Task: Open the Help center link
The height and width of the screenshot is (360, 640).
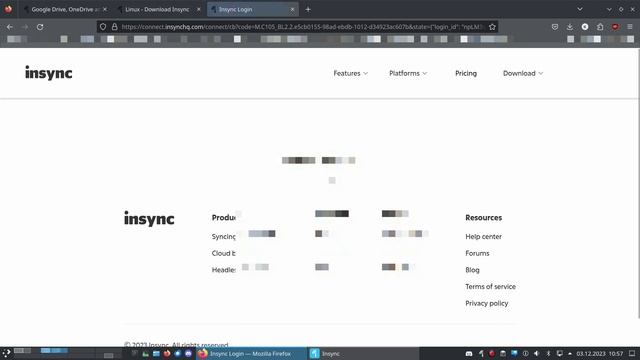Action: point(483,237)
